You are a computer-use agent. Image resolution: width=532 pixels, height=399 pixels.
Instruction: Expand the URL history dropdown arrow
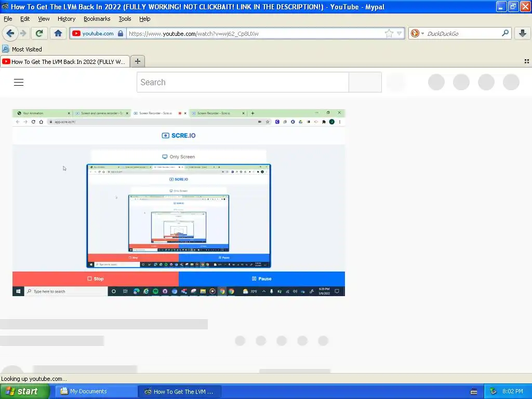(400, 33)
